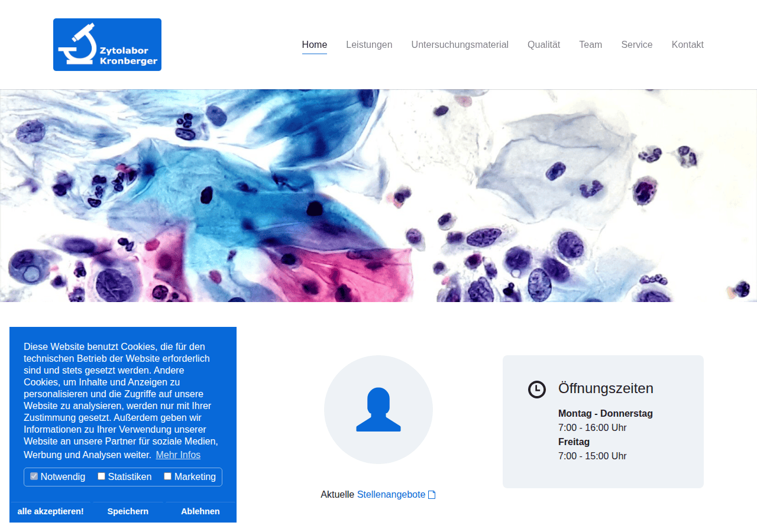The height and width of the screenshot is (532, 757).
Task: Navigate to the Kontakt page
Action: [688, 45]
